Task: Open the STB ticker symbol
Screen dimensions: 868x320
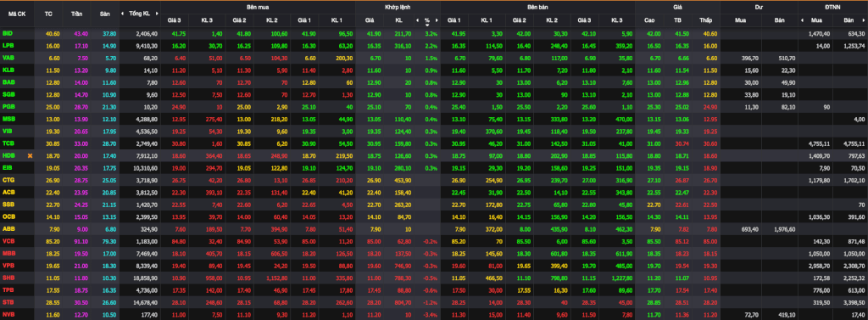Action: click(8, 301)
